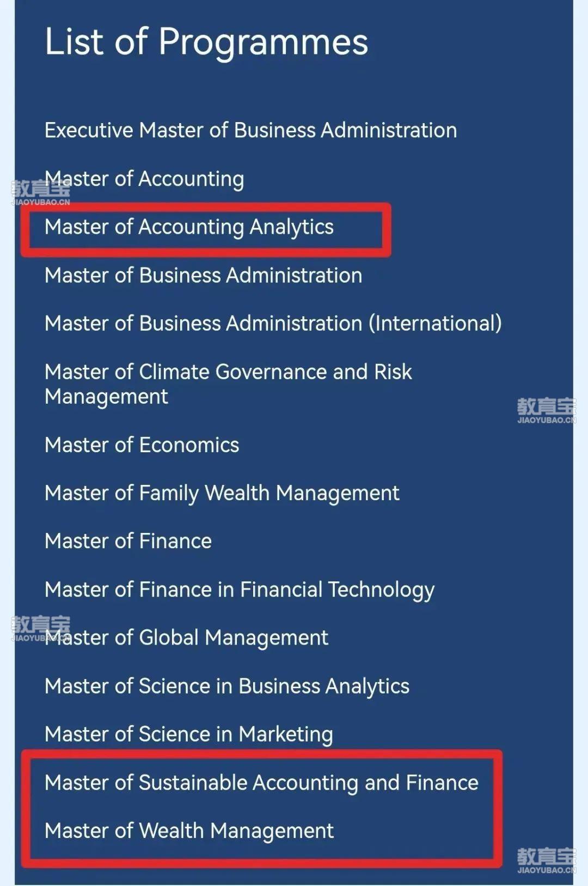Image resolution: width=588 pixels, height=886 pixels.
Task: Open Executive Master of Business Administration link
Action: (250, 130)
